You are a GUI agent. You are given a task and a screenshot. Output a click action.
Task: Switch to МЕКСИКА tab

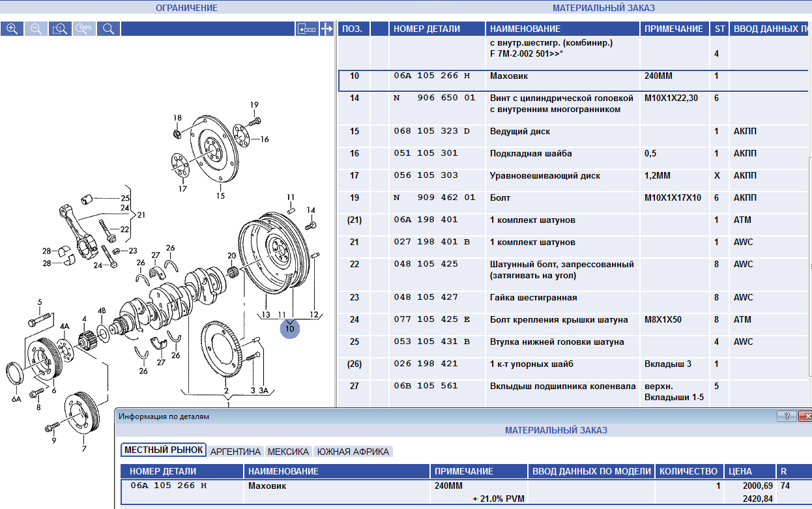pos(288,451)
